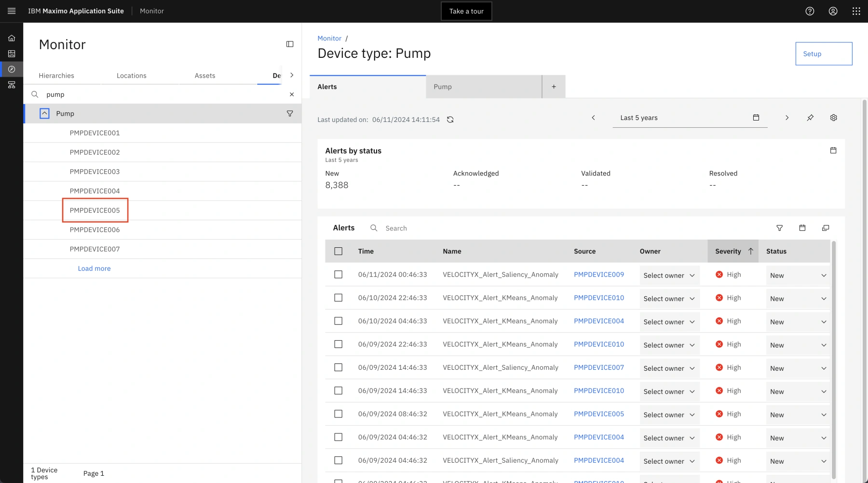This screenshot has width=868, height=483.
Task: Click the Alerts table filter icon
Action: [779, 228]
